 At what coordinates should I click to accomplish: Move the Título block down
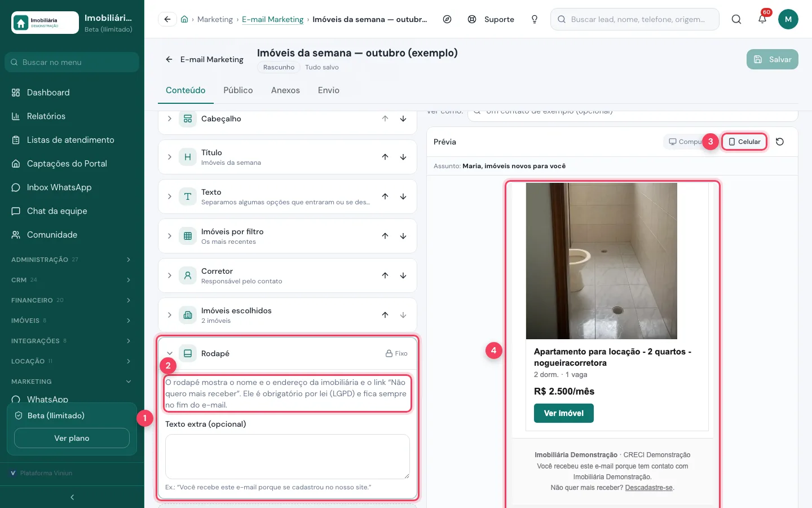[403, 157]
